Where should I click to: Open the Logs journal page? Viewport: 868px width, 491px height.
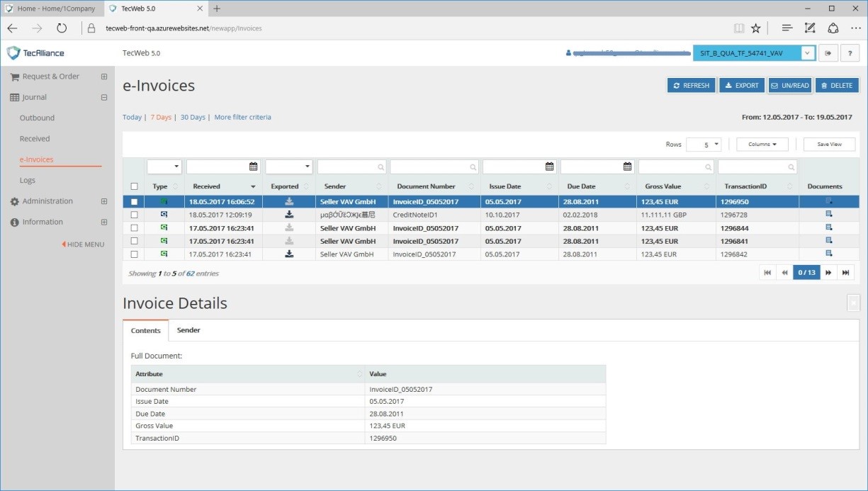pos(28,180)
